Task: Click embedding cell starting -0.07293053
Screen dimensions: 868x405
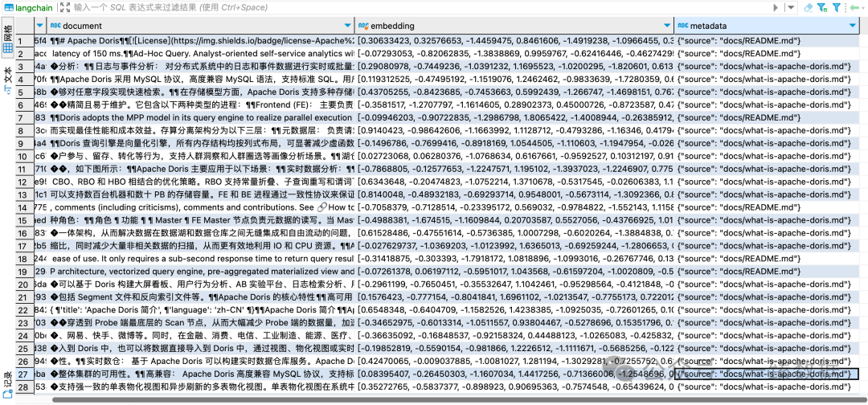Action: point(515,53)
